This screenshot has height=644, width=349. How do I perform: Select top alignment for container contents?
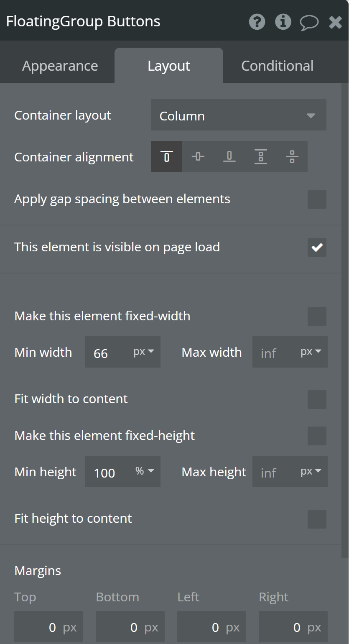(166, 156)
